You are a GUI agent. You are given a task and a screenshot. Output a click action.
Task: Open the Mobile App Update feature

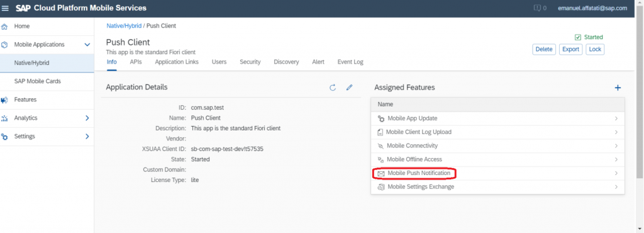[497, 118]
